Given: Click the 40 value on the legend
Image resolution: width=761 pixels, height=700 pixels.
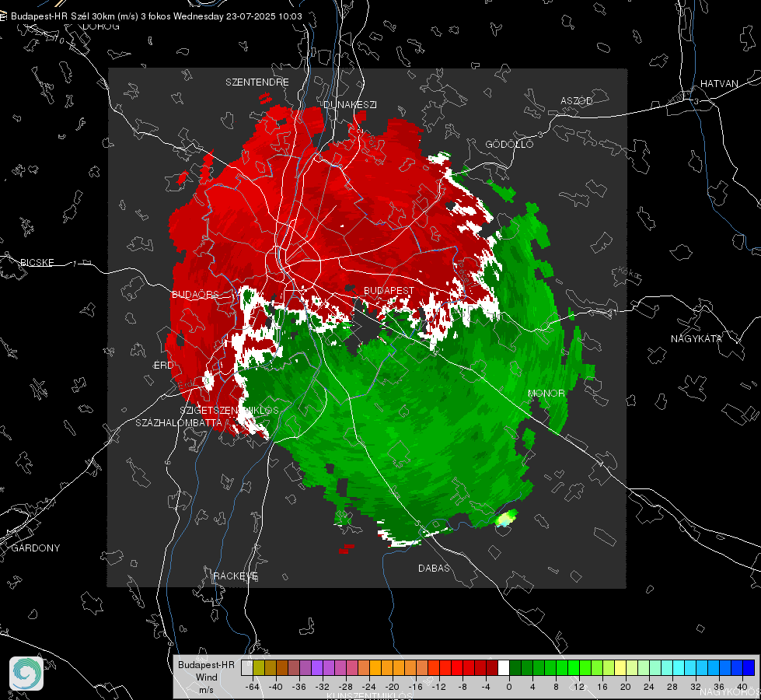Looking at the screenshot, I should point(742,687).
